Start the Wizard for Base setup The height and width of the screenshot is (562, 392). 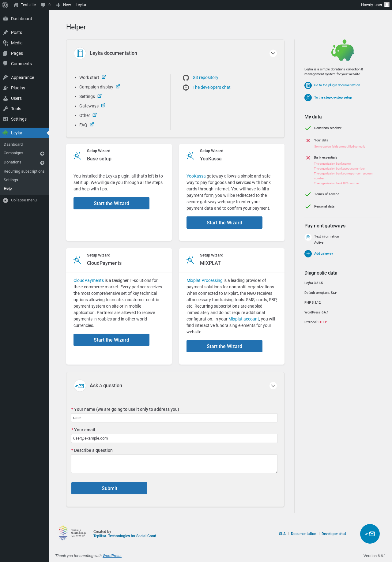click(x=111, y=203)
